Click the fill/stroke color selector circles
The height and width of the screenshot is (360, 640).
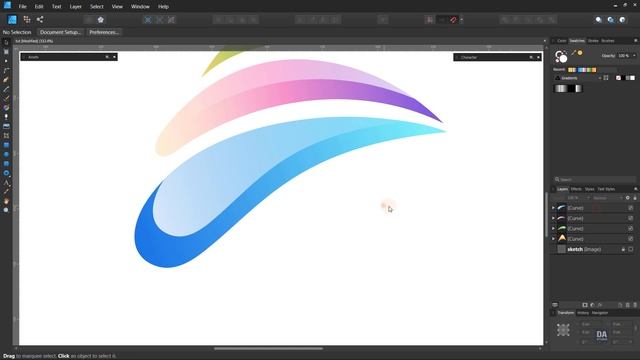561,56
